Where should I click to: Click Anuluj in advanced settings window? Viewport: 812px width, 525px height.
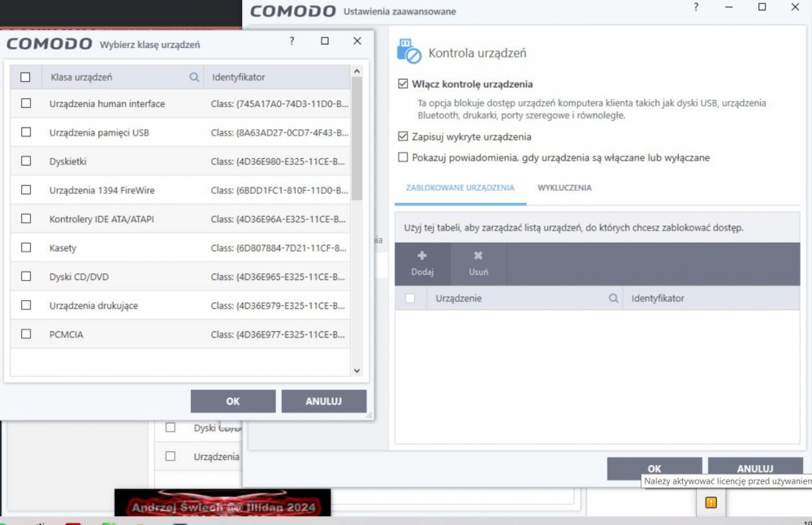(x=754, y=468)
